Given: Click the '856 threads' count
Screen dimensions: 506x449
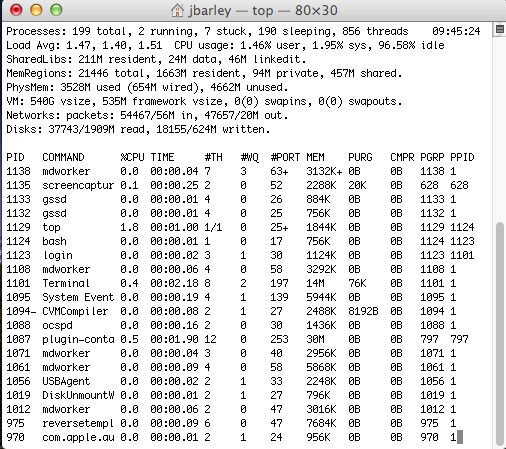Looking at the screenshot, I should point(375,31).
